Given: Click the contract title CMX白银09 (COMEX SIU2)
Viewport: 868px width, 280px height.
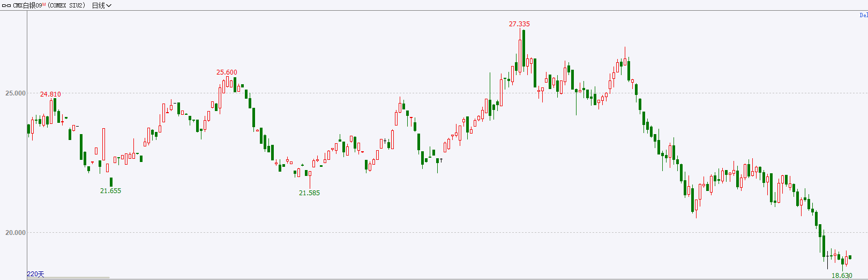Looking at the screenshot, I should pos(49,5).
